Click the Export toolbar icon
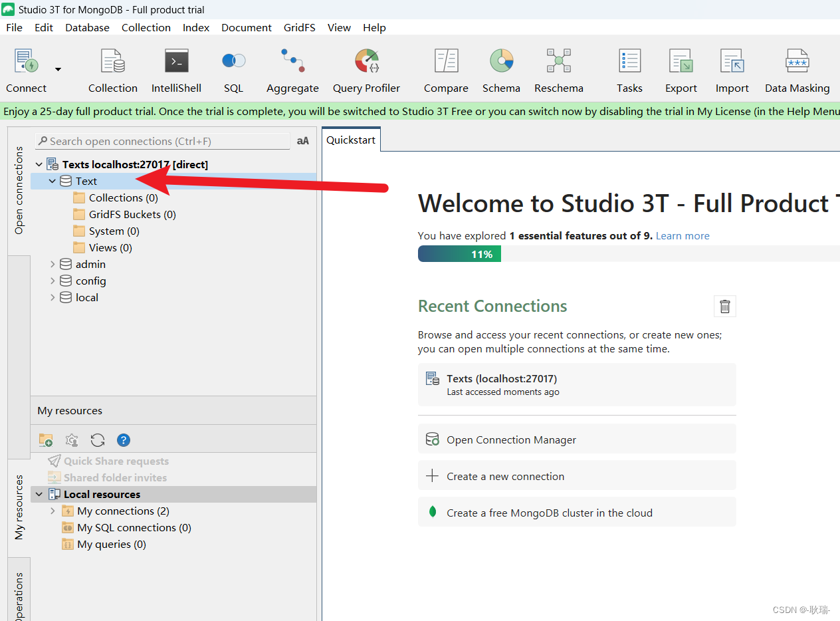Viewport: 840px width, 621px height. (681, 61)
